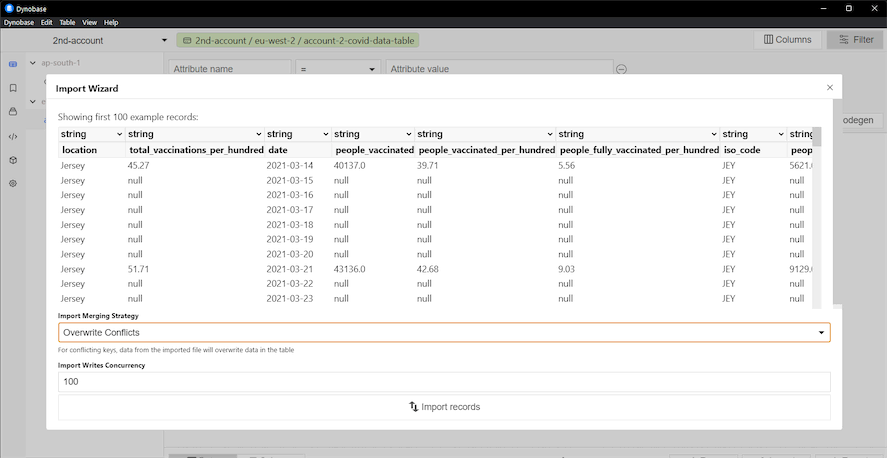Open the View menu

89,23
